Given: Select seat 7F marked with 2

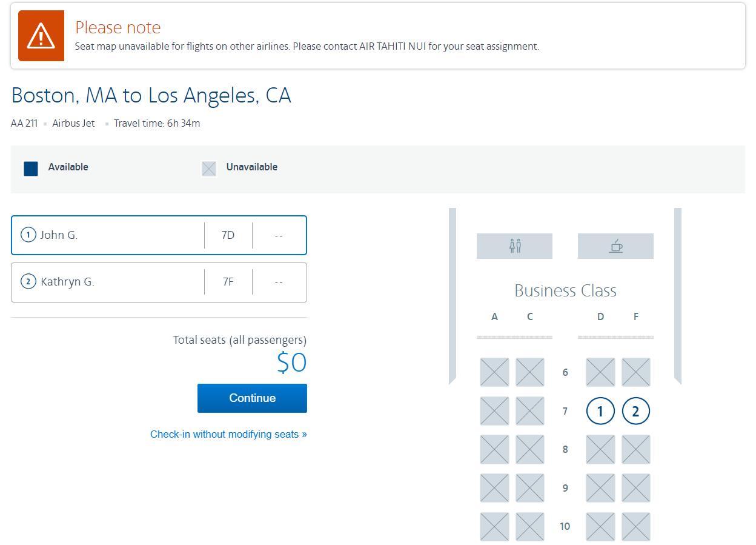Looking at the screenshot, I should (635, 412).
